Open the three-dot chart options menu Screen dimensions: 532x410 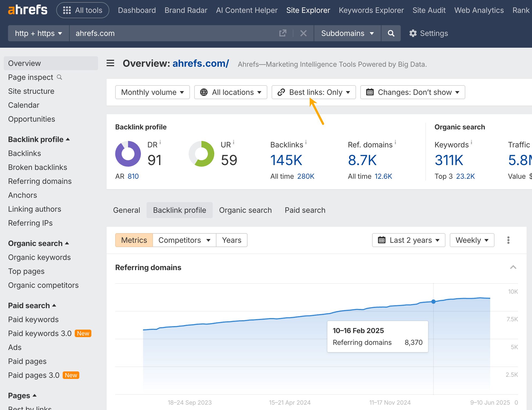tap(508, 240)
